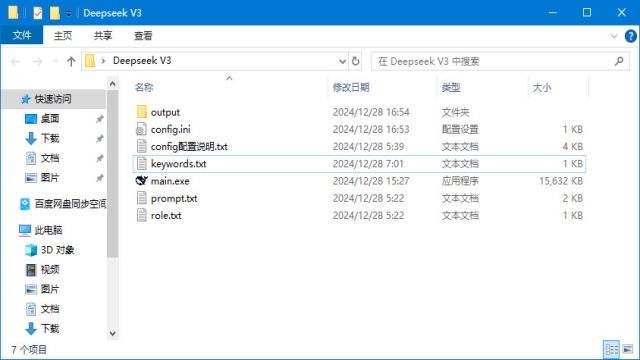Switch to large icons view layout
The image size is (640, 360).
[628, 349]
